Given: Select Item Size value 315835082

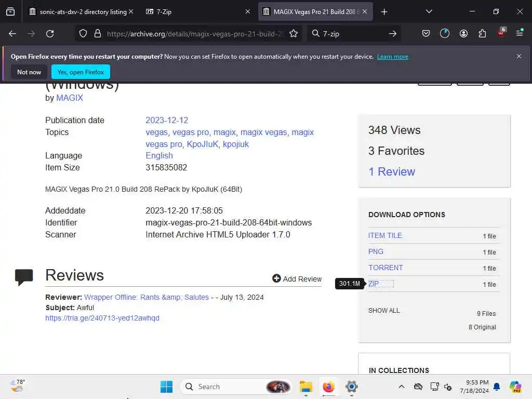Looking at the screenshot, I should (x=166, y=167).
